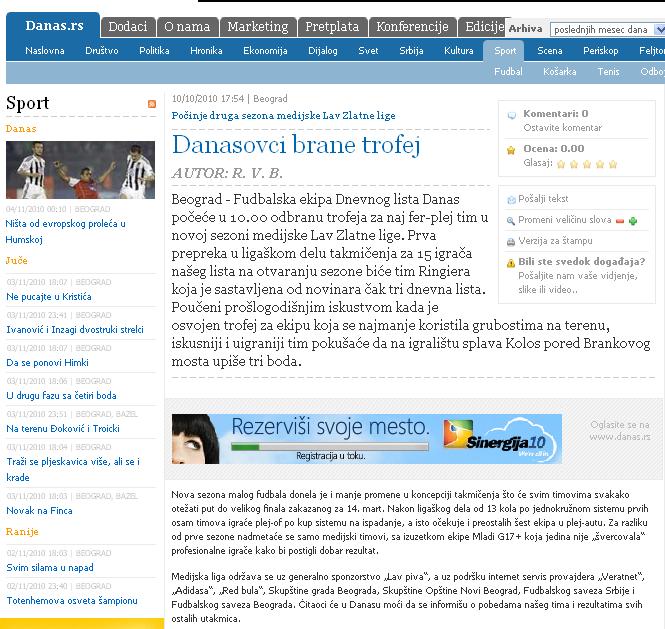Open the Arhiva period dropdown
Viewport: 665px width, 629px height.
[608, 30]
